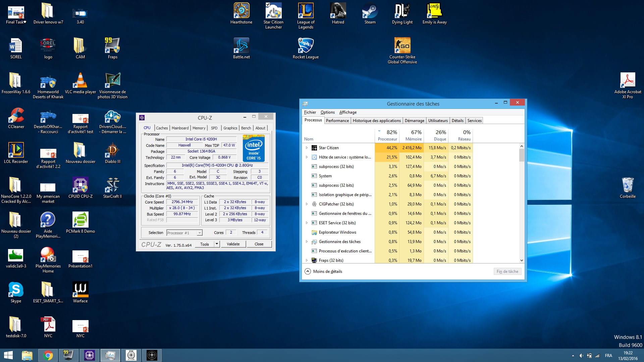The height and width of the screenshot is (362, 644).
Task: Click the Fin de tâche button
Action: coord(507,271)
